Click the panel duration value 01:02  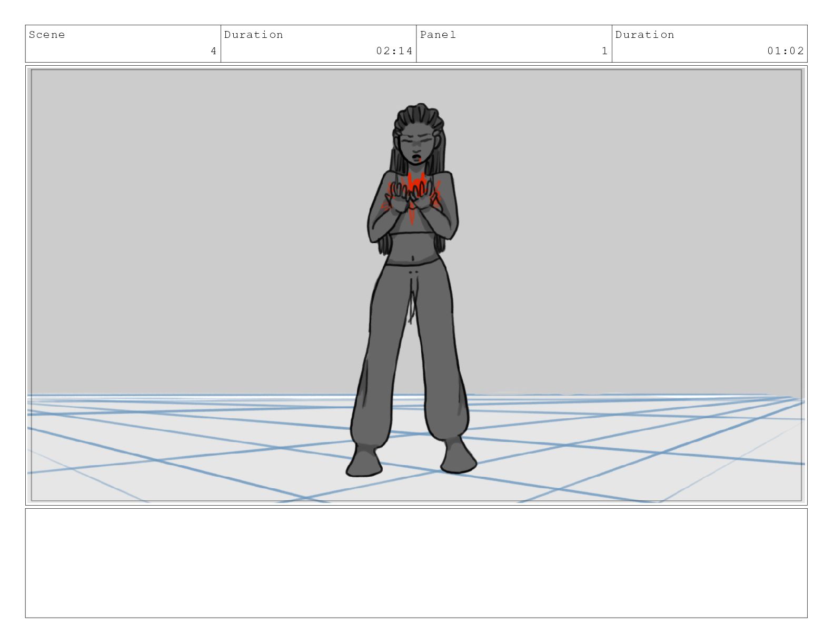pos(786,51)
